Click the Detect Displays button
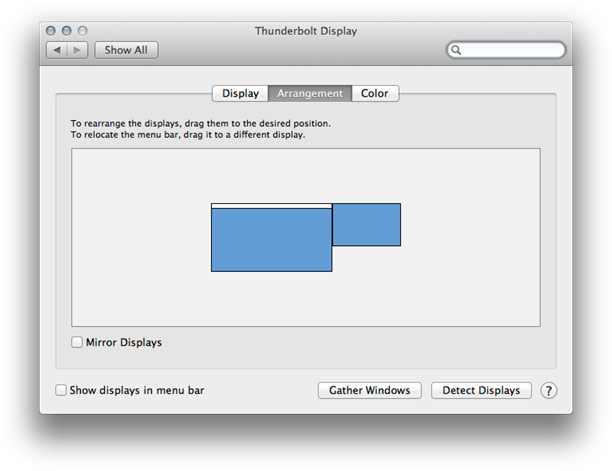Viewport: 612px width, 471px height. click(x=481, y=390)
